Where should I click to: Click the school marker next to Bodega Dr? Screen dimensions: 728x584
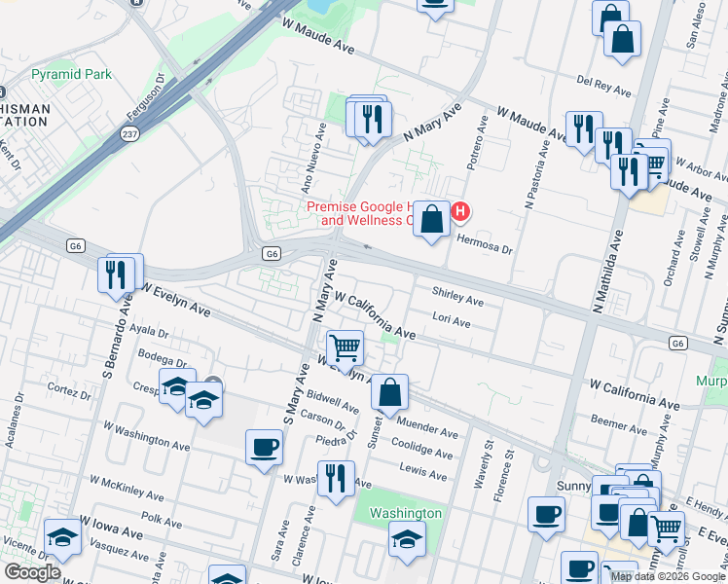pos(174,387)
